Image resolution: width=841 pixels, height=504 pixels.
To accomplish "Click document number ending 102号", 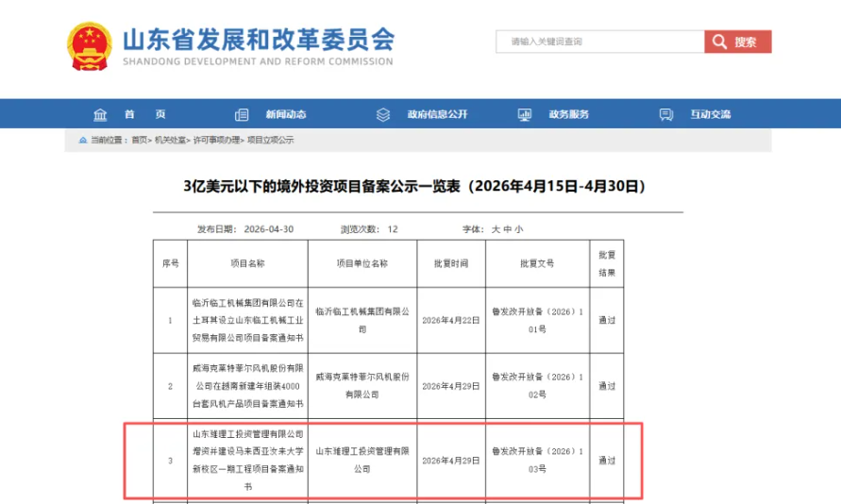I will pyautogui.click(x=537, y=385).
